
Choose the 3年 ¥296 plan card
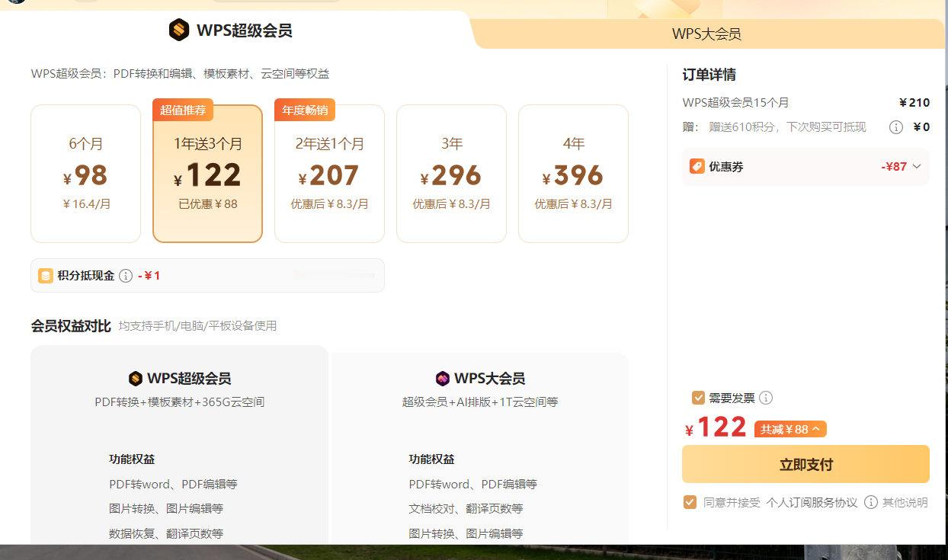451,174
